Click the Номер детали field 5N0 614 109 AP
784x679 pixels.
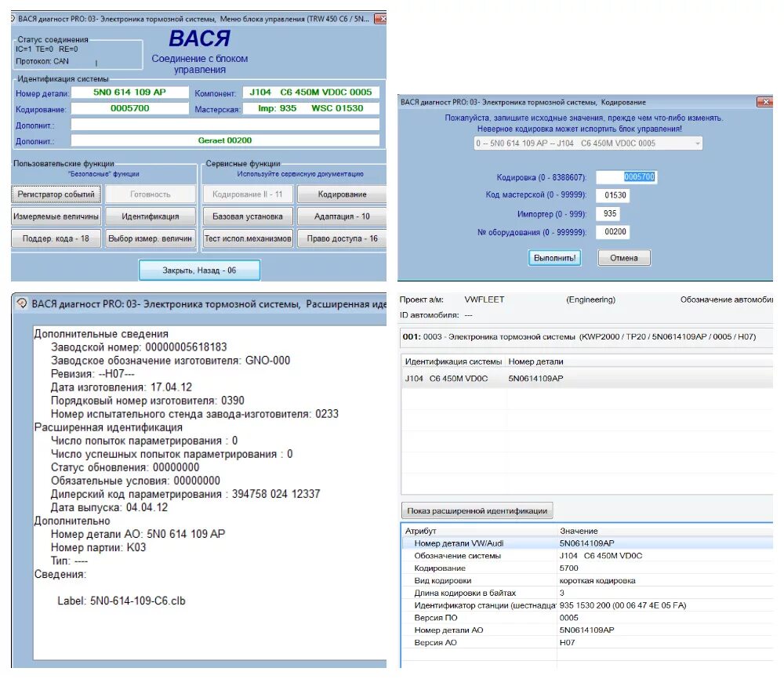[129, 93]
